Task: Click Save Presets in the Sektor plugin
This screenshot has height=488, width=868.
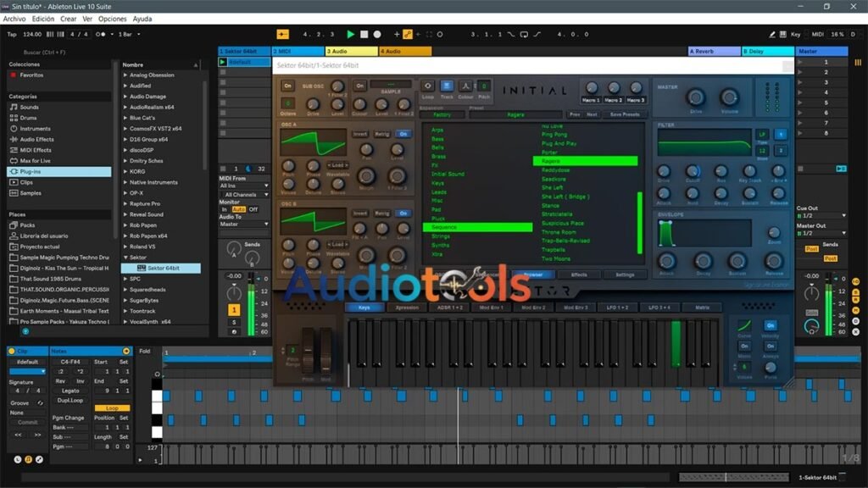Action: tap(625, 114)
